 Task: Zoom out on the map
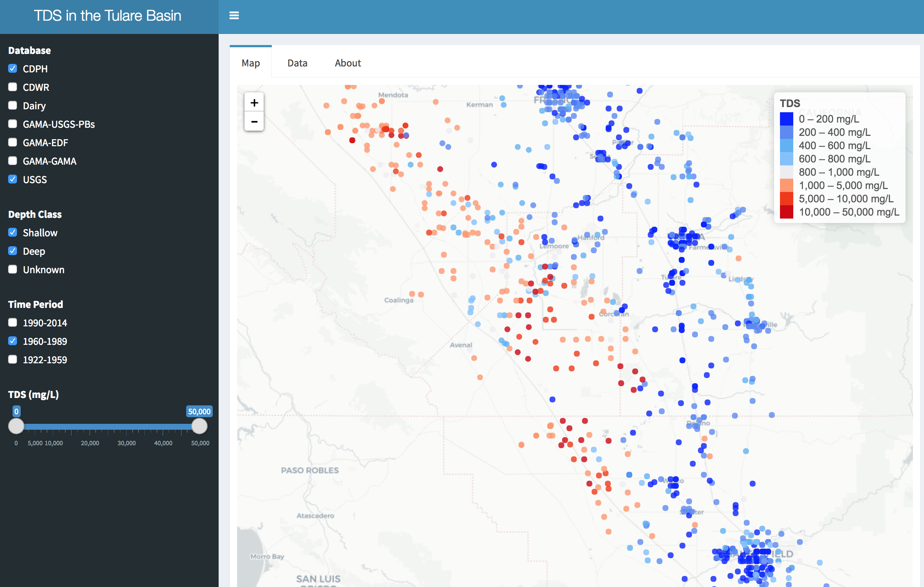(254, 121)
